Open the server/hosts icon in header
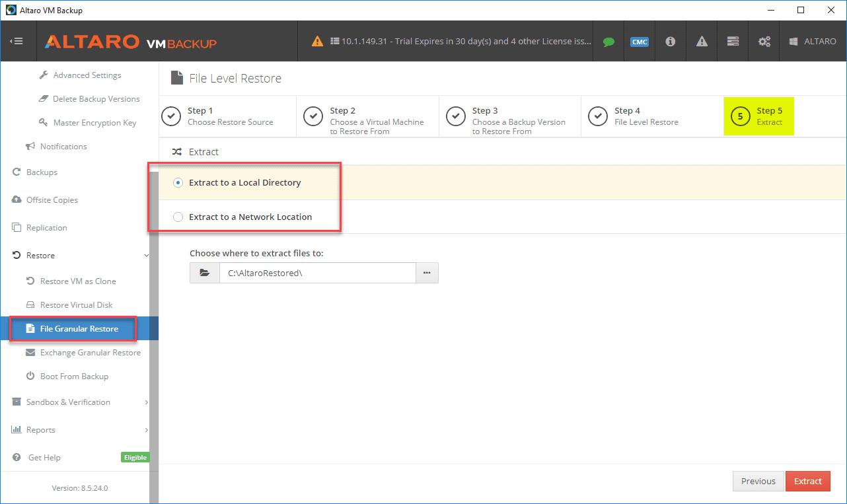The width and height of the screenshot is (847, 504). [x=733, y=41]
